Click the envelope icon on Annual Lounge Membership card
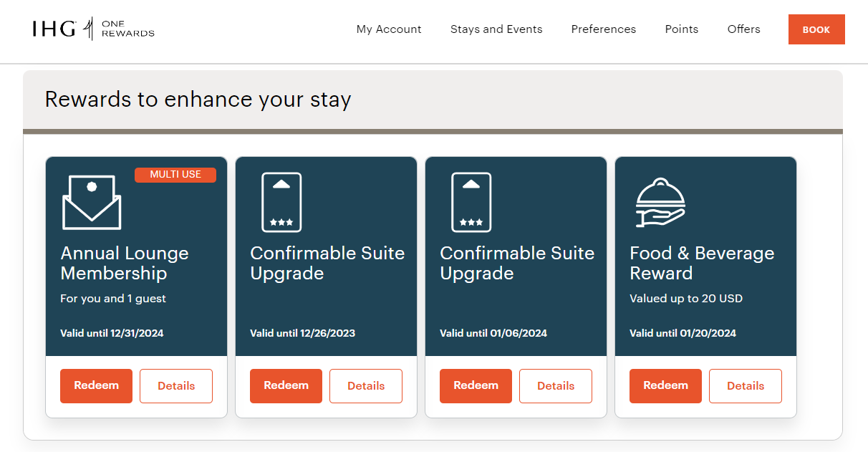This screenshot has width=868, height=452. click(92, 201)
